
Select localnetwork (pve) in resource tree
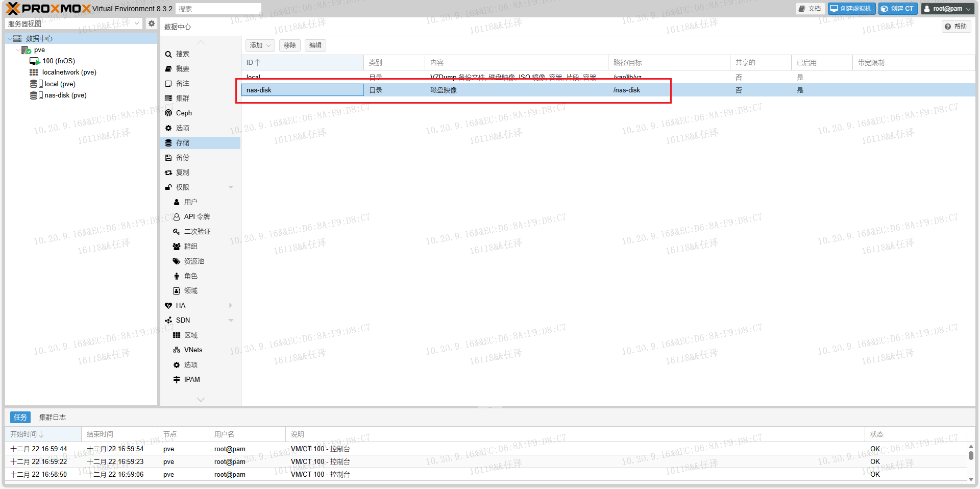pyautogui.click(x=69, y=72)
